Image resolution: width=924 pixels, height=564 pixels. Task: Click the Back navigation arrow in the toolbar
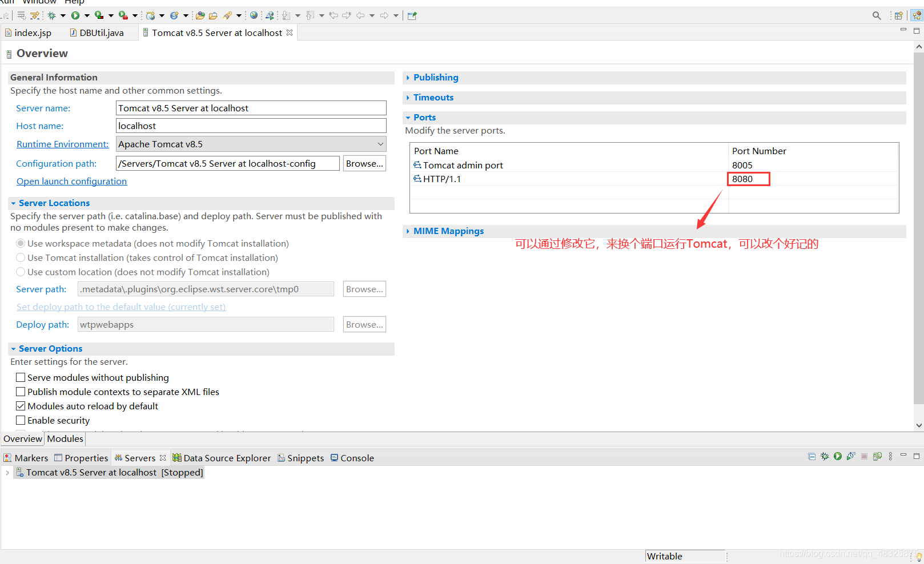click(360, 15)
